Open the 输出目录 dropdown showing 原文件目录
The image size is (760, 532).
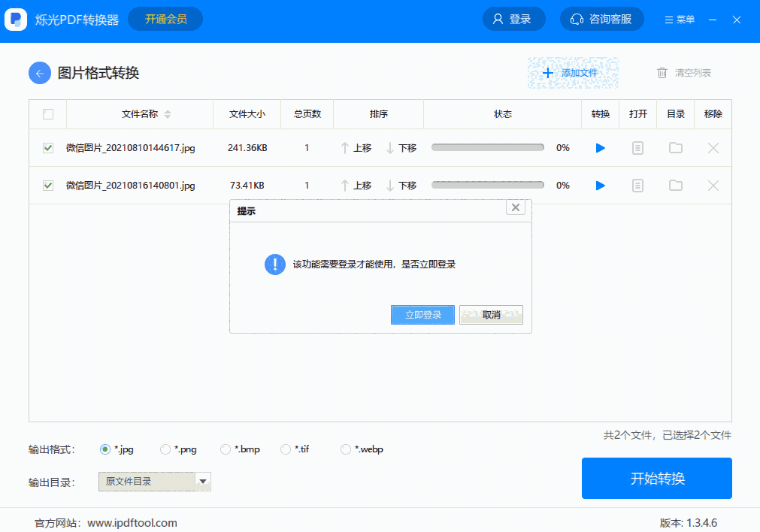[x=203, y=482]
